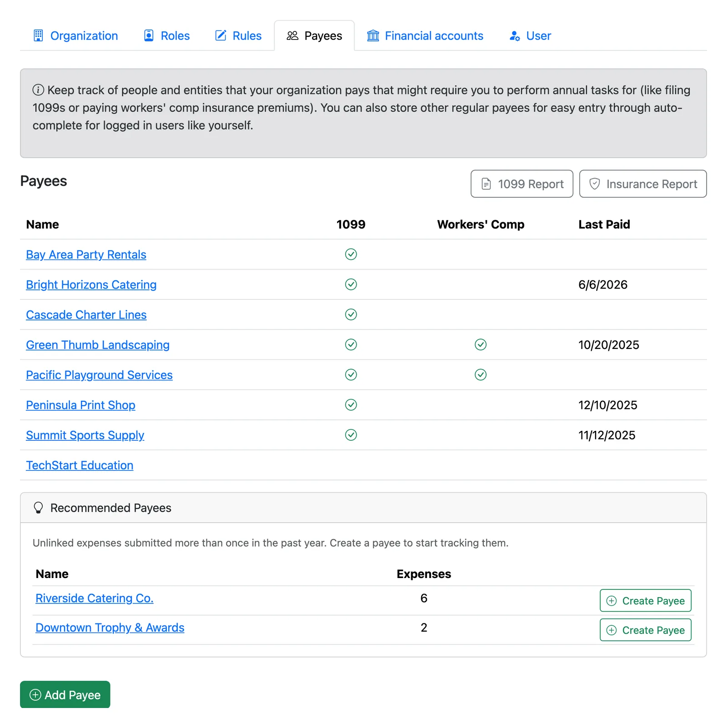Click the 6/6/2026 last paid date
Screen dimensions: 727x728
coord(603,284)
